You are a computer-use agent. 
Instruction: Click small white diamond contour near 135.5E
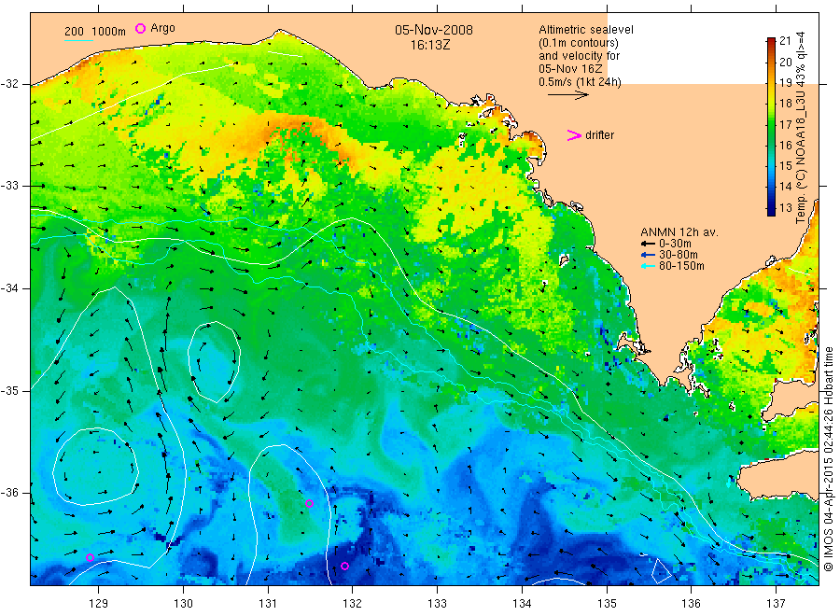click(x=661, y=570)
